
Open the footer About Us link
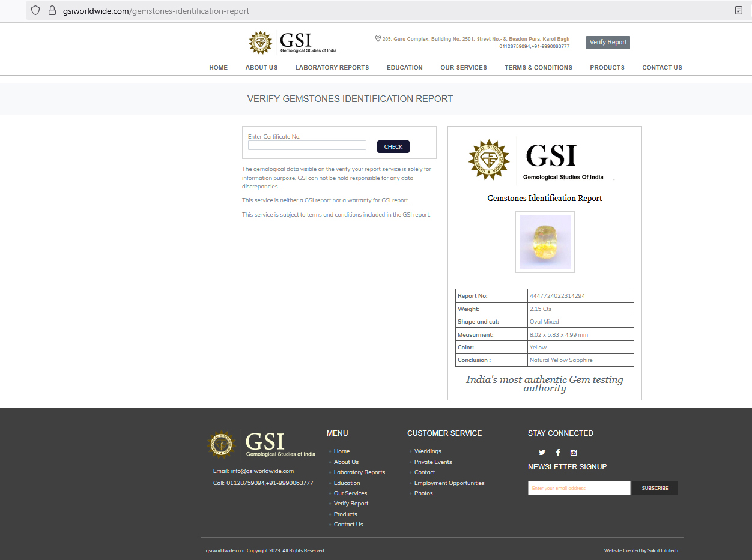tap(346, 462)
